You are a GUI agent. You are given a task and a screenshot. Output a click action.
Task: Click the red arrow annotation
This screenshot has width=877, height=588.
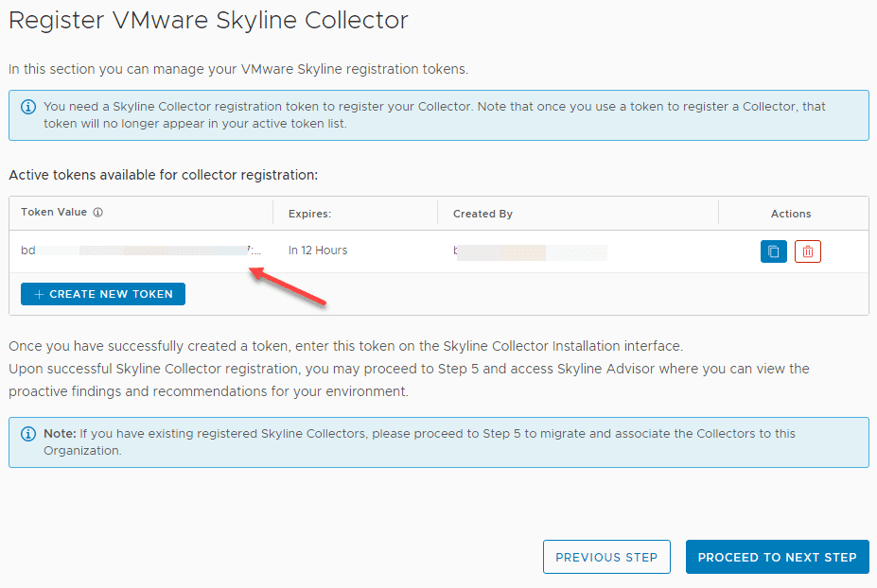(x=288, y=286)
